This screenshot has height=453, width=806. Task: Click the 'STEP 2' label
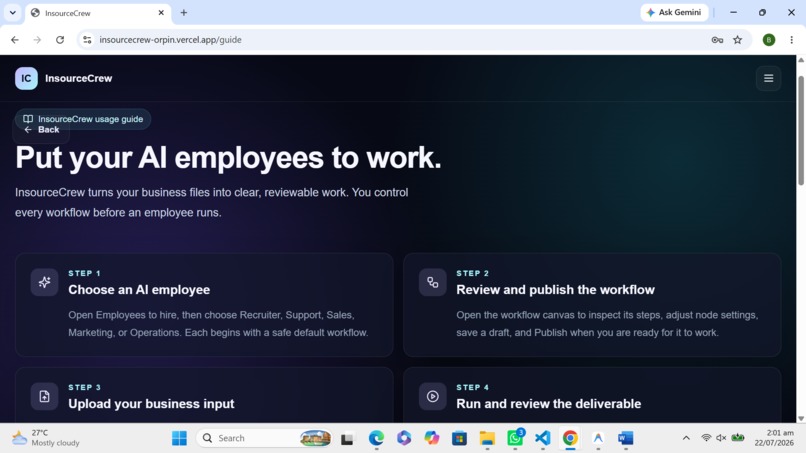coord(472,273)
